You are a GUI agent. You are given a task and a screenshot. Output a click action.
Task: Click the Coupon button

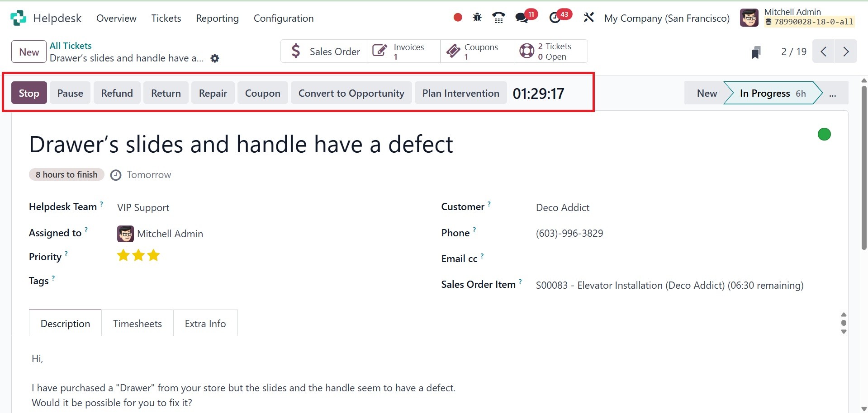tap(263, 93)
